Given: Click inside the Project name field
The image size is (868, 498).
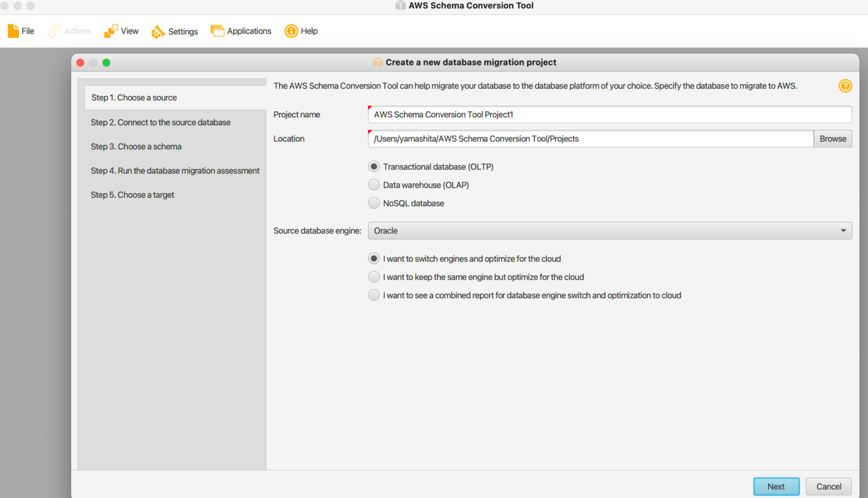Looking at the screenshot, I should (565, 114).
